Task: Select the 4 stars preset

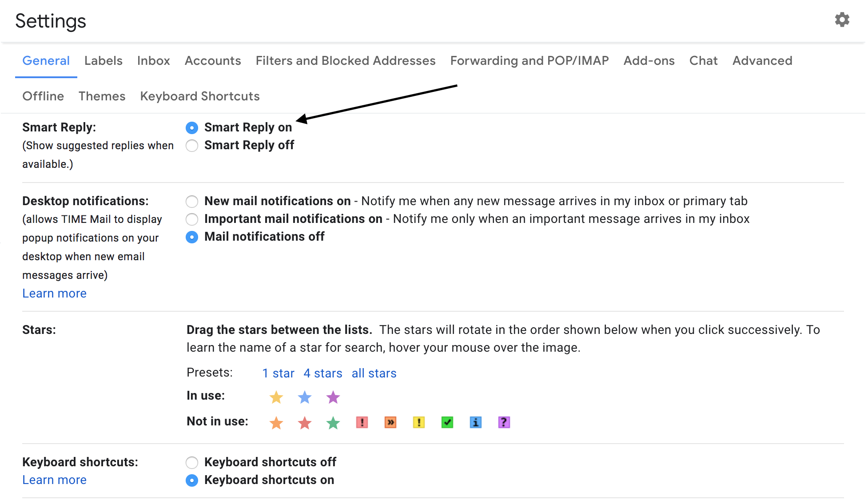Action: 323,373
